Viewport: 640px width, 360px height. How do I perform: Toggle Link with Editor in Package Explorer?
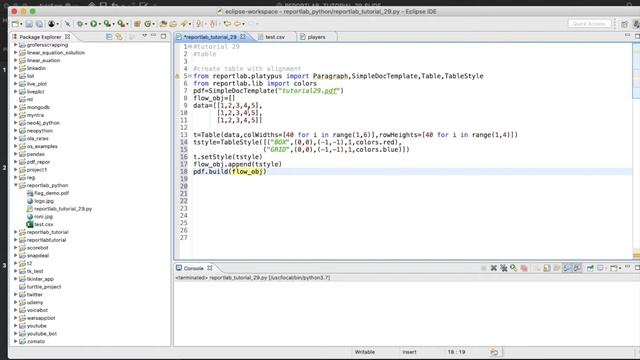pyautogui.click(x=119, y=37)
